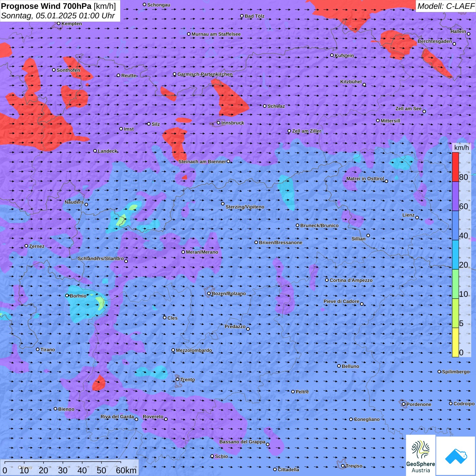
Task: Click the 'Schongau' label
Action: (x=158, y=5)
